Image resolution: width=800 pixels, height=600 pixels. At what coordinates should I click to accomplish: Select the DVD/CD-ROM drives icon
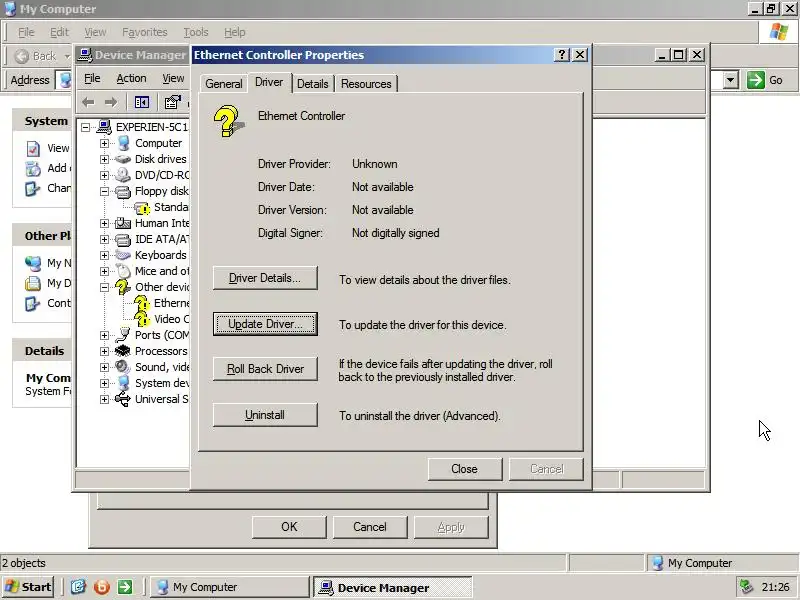[x=123, y=175]
